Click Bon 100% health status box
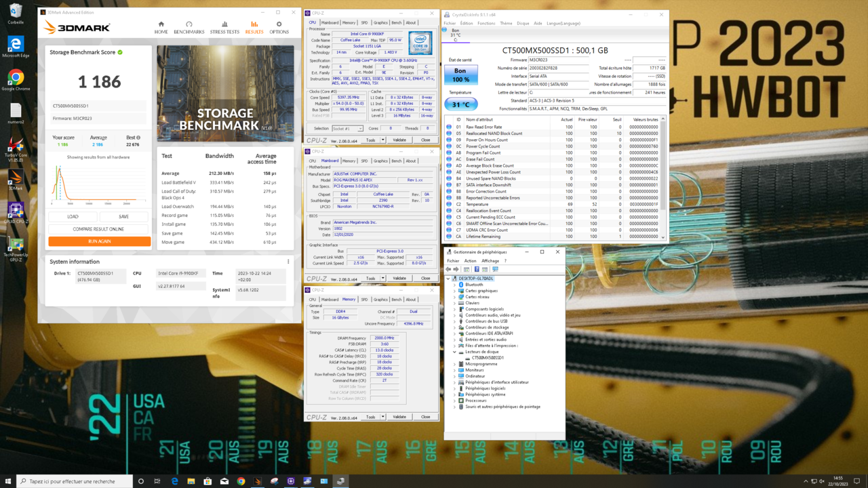868x488 pixels. [x=460, y=75]
